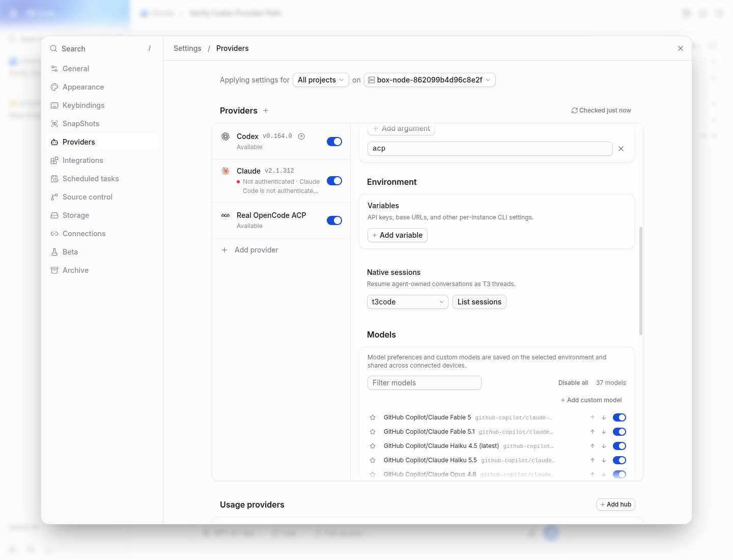
Task: Move Claude Haiku 5.5 model up
Action: 593,460
